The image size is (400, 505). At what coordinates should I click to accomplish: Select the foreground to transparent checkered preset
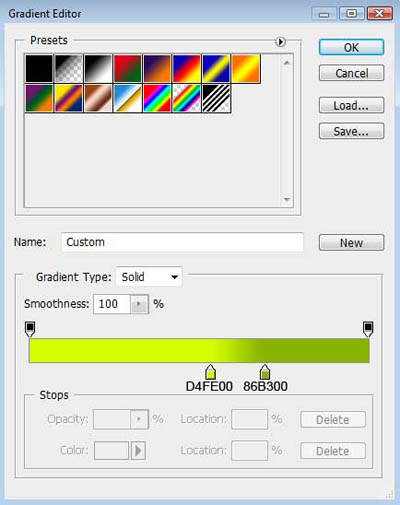[69, 69]
